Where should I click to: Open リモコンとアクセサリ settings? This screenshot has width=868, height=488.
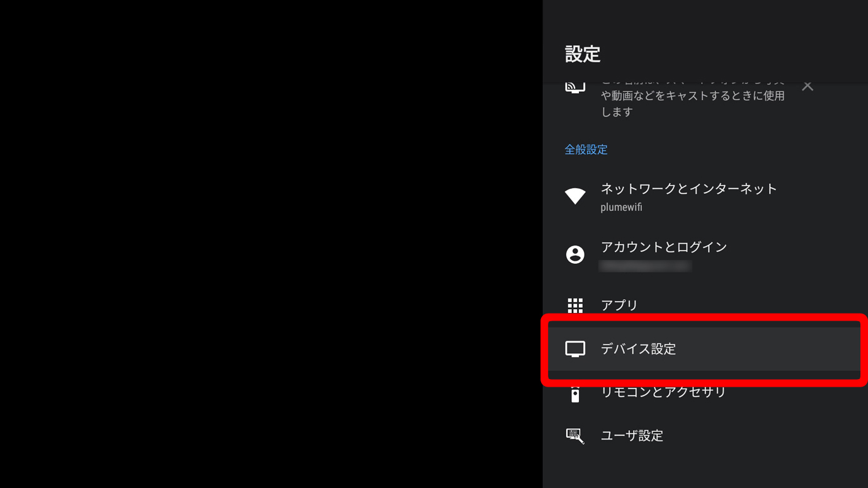(704, 392)
